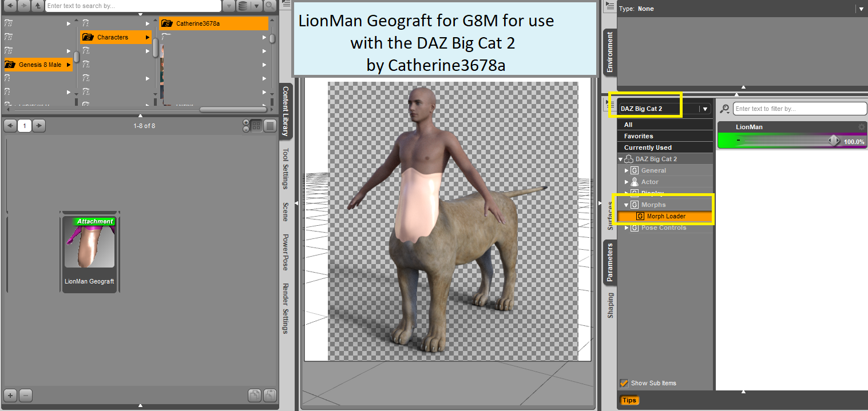The height and width of the screenshot is (411, 868).
Task: Go forward in Content Library navigation
Action: [x=23, y=6]
